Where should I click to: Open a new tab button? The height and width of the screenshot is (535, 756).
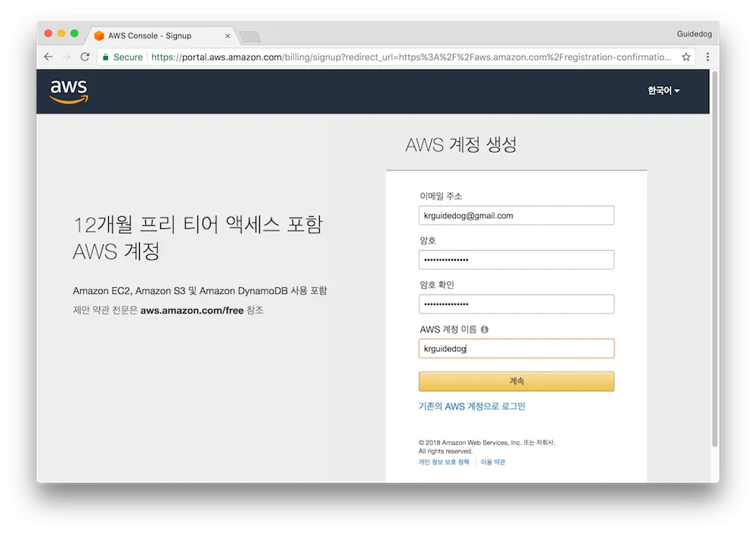(249, 36)
